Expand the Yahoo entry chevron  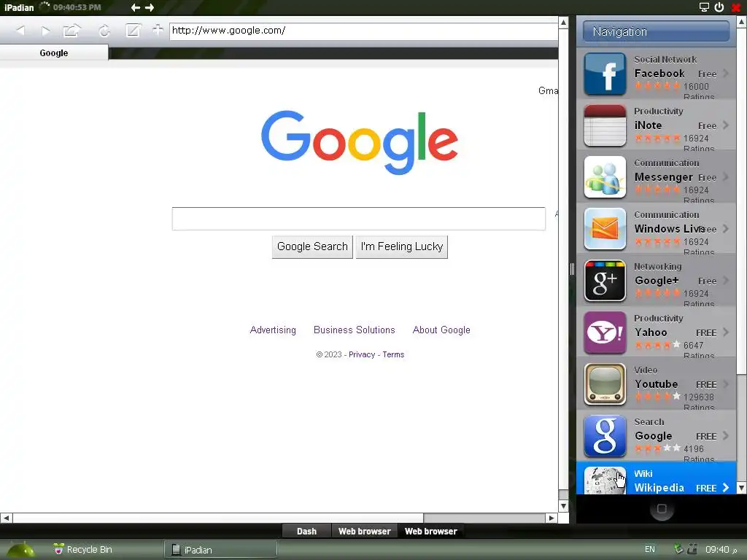pos(726,332)
